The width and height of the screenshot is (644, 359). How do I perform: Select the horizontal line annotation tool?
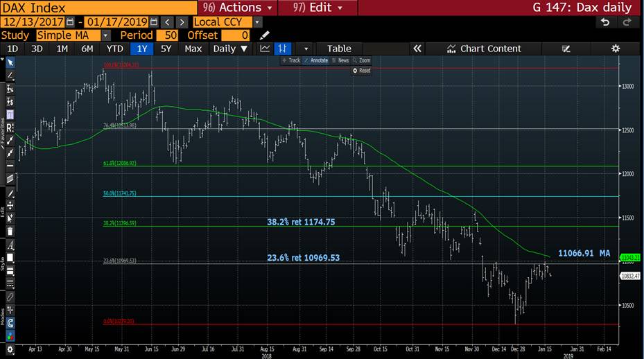click(x=10, y=166)
